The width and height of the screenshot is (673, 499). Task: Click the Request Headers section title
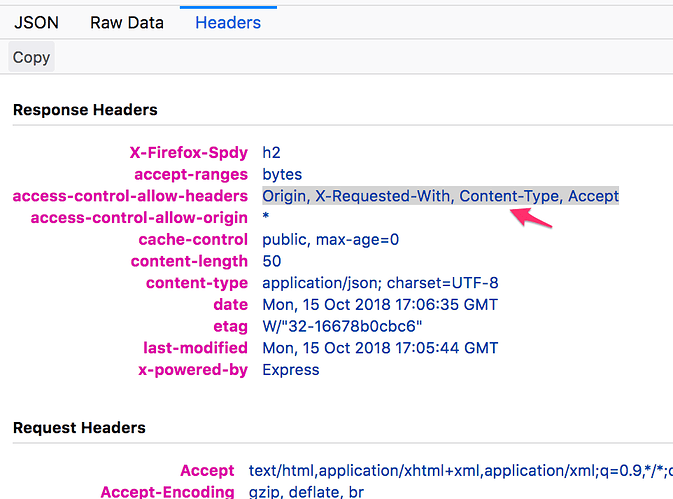79,427
